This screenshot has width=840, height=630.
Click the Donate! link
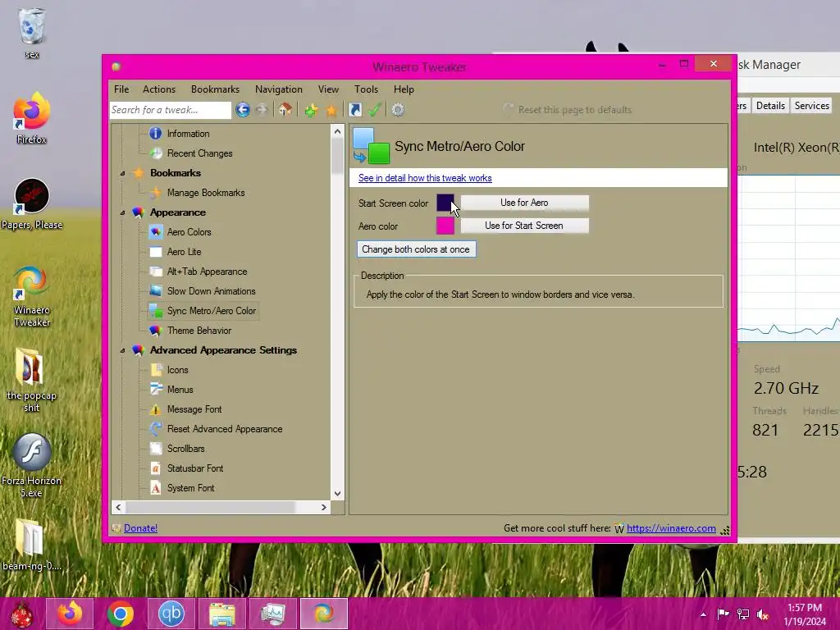coord(140,528)
